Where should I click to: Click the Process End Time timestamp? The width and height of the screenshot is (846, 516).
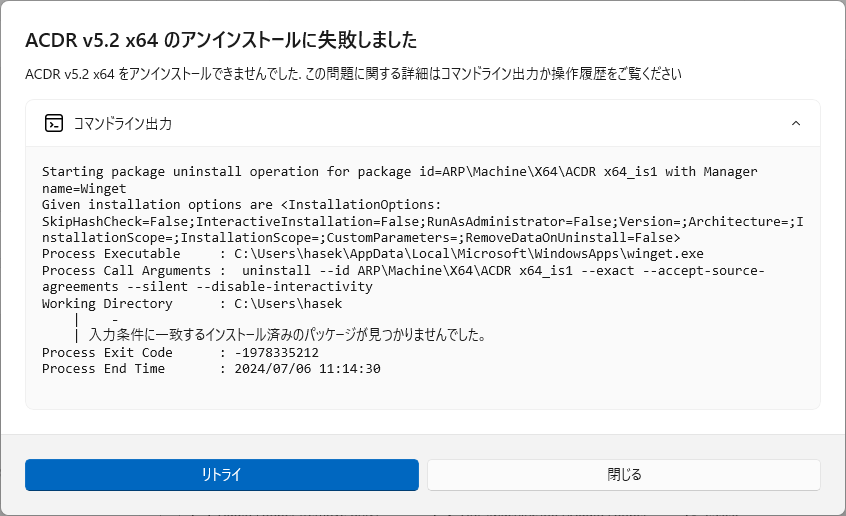(x=308, y=369)
